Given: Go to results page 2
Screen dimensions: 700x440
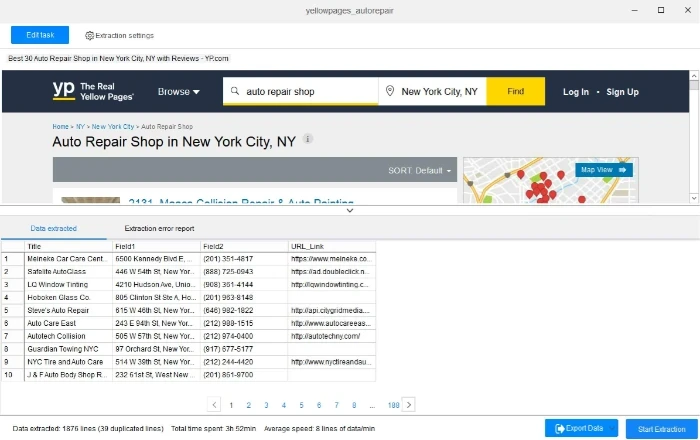Looking at the screenshot, I should 249,405.
